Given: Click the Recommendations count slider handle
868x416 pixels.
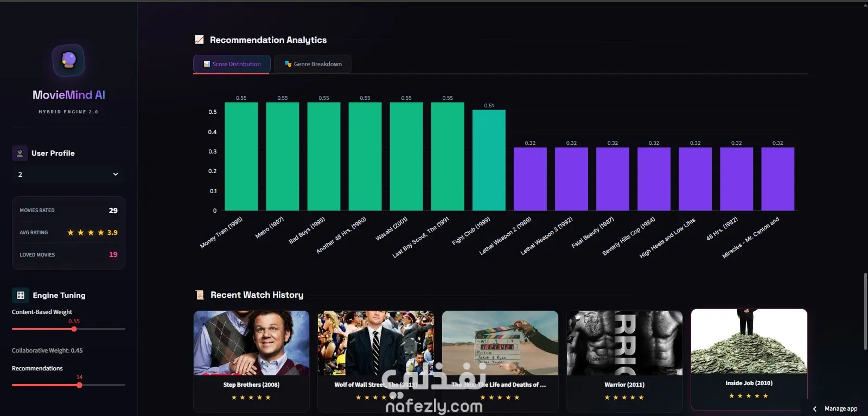Looking at the screenshot, I should click(x=79, y=385).
